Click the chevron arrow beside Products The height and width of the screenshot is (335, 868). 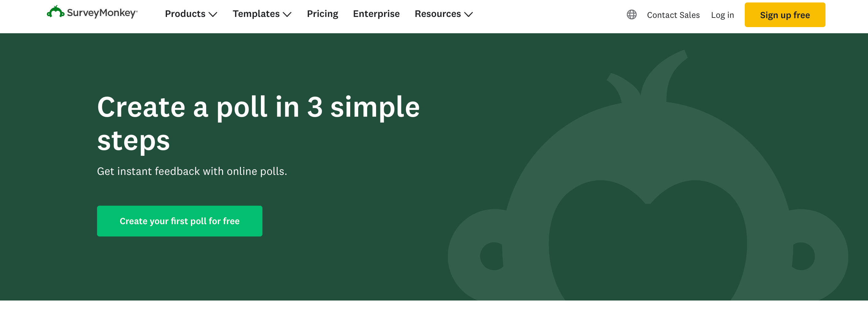(x=213, y=14)
